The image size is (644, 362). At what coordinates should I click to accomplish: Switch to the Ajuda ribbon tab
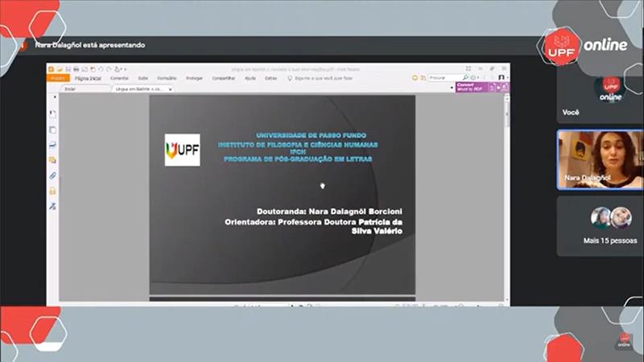[250, 78]
